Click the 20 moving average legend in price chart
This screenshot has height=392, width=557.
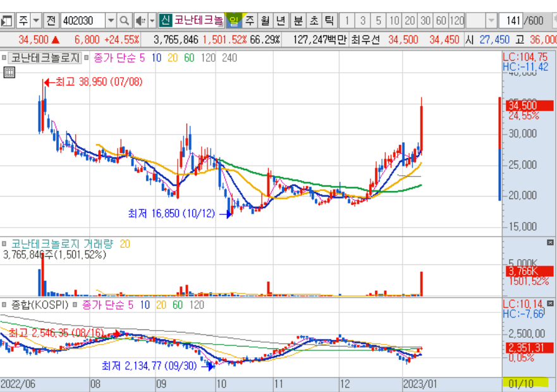tap(173, 58)
